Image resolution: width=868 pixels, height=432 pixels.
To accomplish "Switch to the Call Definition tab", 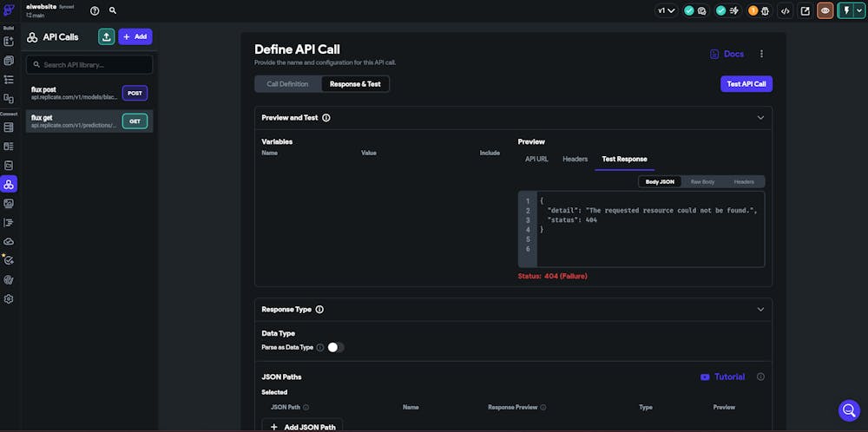I will [x=288, y=84].
